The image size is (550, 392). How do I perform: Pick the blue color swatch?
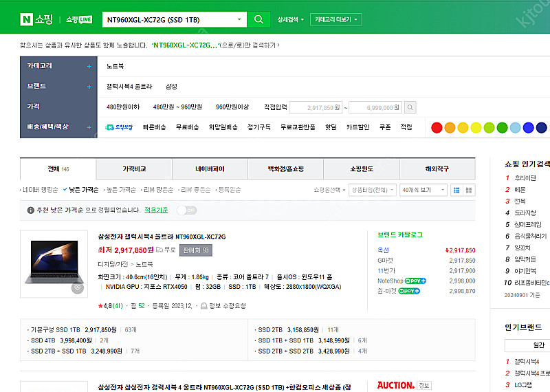pos(528,128)
